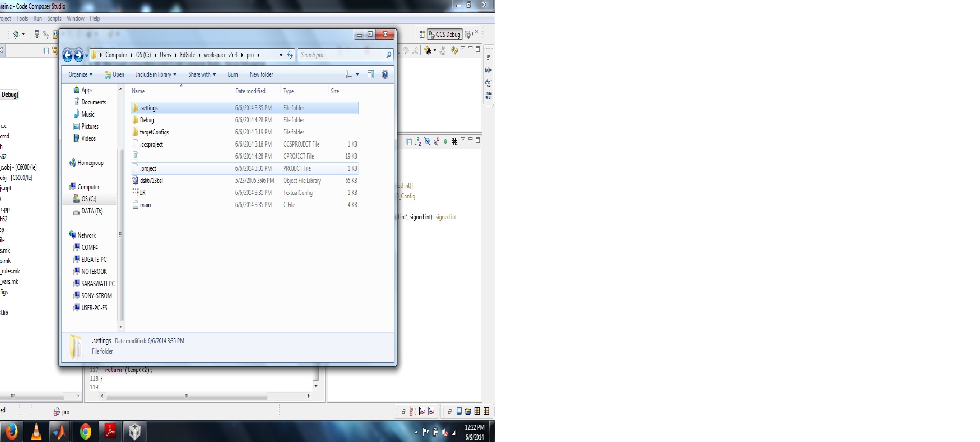Click the Open Perspective icon beside CCS Debug
The image size is (980, 442).
click(422, 34)
